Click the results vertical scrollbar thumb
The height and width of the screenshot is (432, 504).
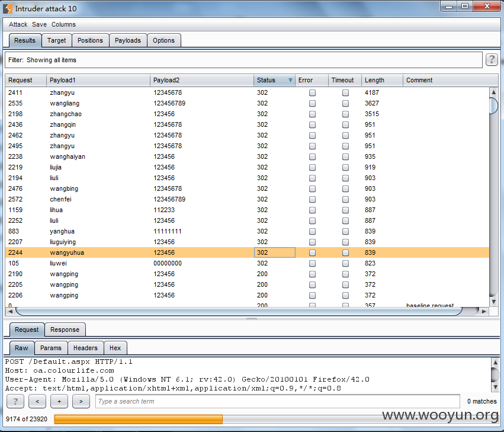(x=493, y=105)
